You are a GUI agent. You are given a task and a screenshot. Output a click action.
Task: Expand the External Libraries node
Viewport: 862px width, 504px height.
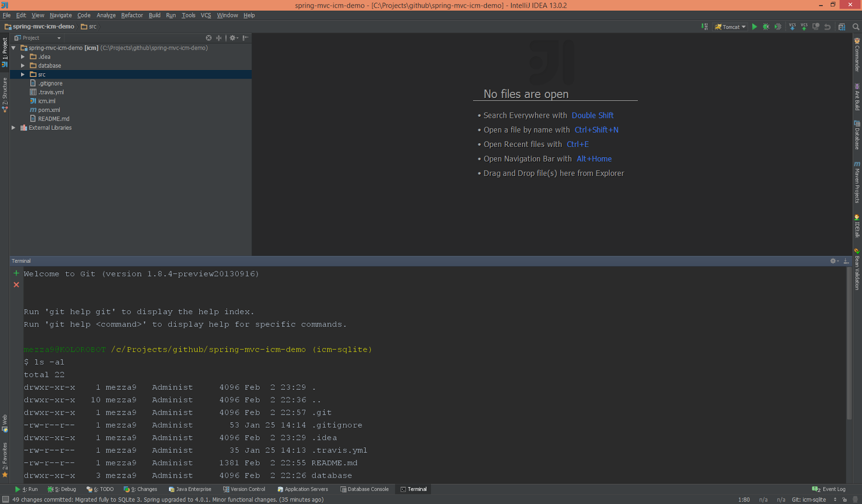click(x=13, y=128)
